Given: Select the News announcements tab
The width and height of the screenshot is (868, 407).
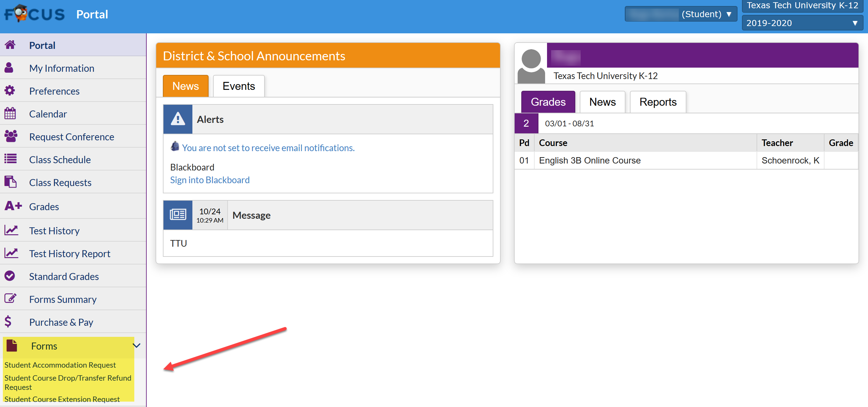Looking at the screenshot, I should tap(186, 86).
